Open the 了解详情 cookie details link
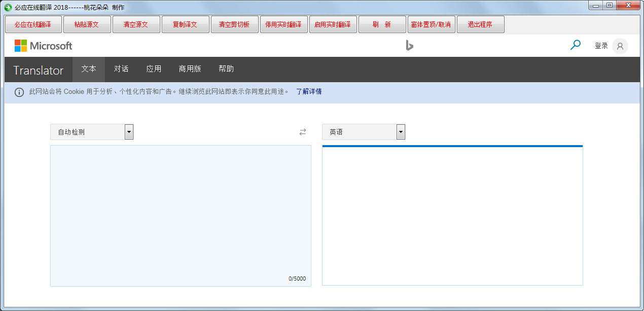This screenshot has height=311, width=644. [x=308, y=92]
